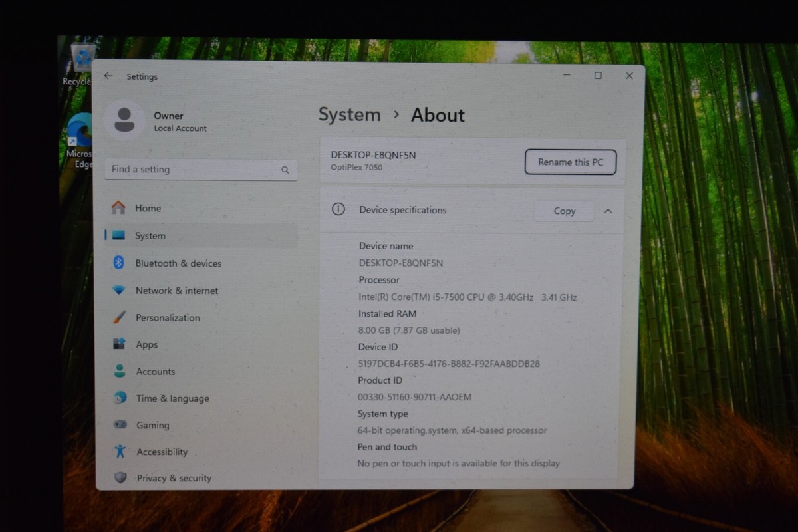Image resolution: width=798 pixels, height=532 pixels.
Task: Click the Owner Local Account name
Action: [x=180, y=122]
